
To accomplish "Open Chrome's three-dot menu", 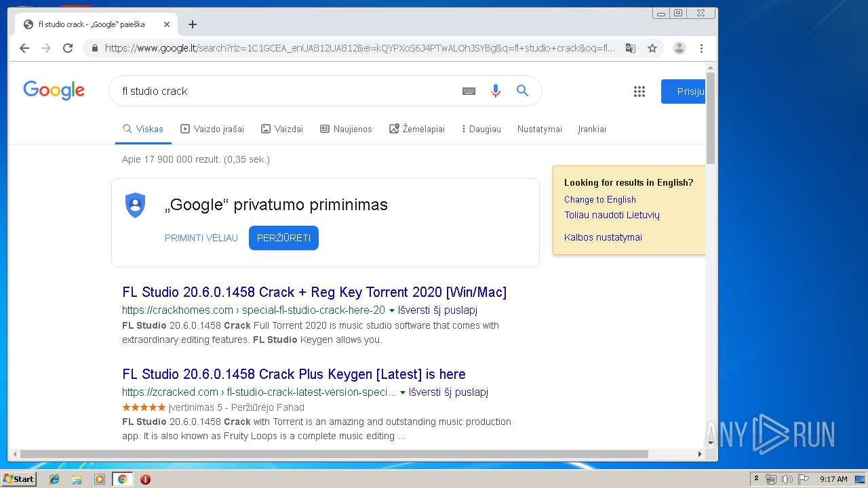I will pyautogui.click(x=701, y=48).
